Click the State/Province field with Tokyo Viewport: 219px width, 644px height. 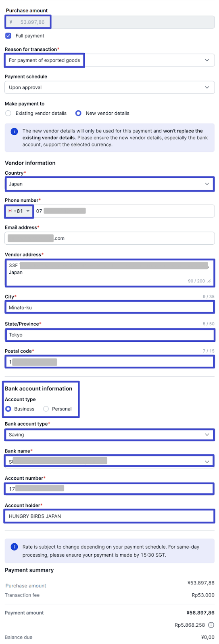110,335
